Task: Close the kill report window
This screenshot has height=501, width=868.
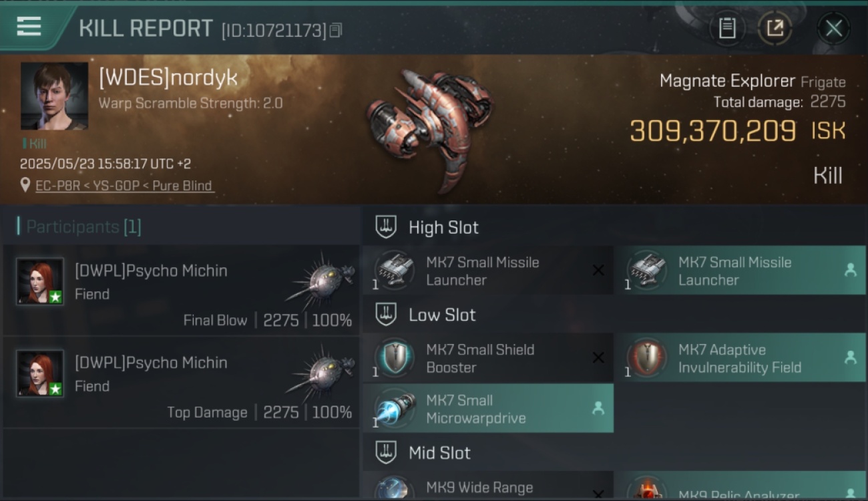Action: [x=833, y=28]
